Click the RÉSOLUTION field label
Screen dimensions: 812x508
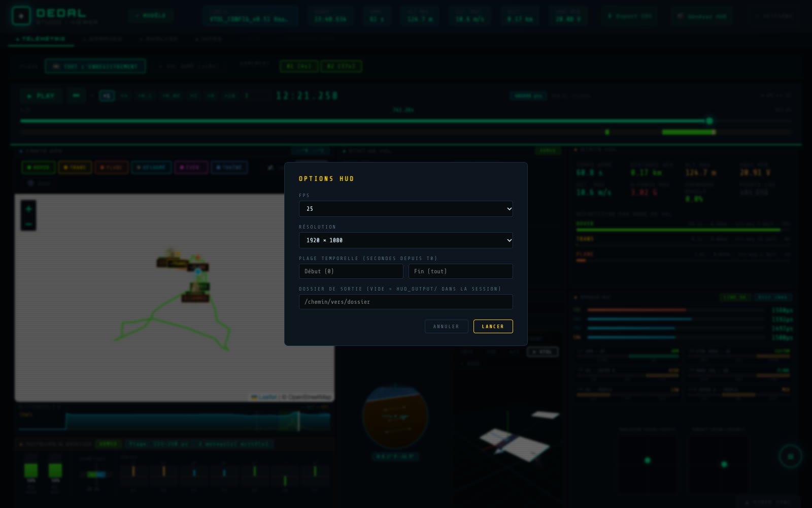317,227
